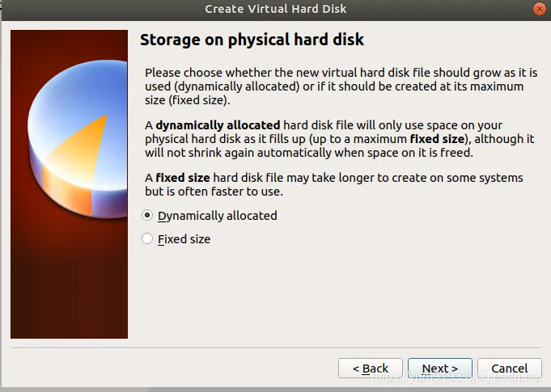Click the "Storage on physical hard disk" heading
This screenshot has width=551, height=392.
(x=252, y=40)
